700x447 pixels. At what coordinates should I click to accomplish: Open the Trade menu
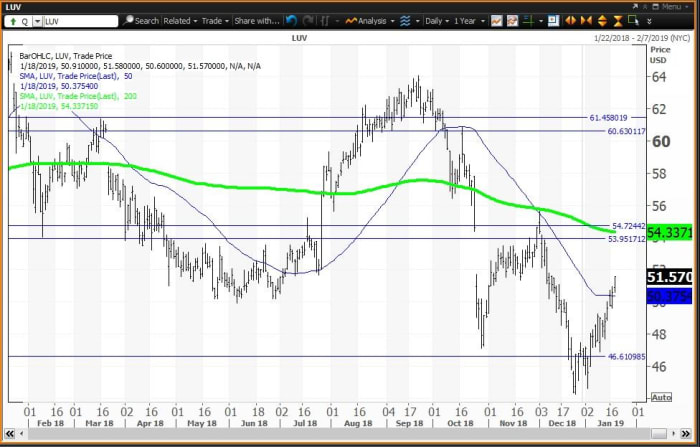(214, 20)
